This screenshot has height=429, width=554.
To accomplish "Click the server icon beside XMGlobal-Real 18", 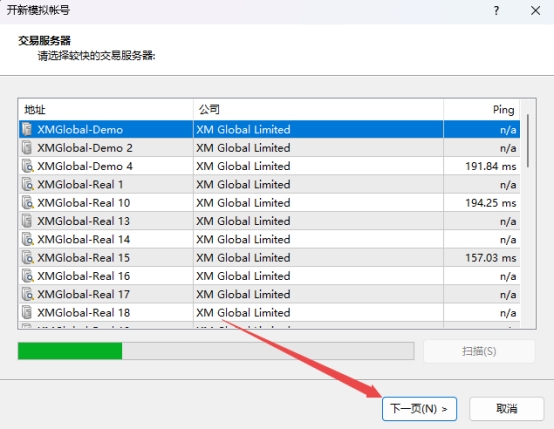I will [x=27, y=313].
